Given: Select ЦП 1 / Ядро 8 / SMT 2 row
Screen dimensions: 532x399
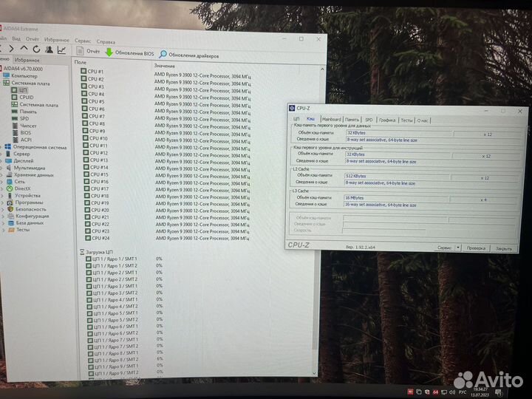Looking at the screenshot, I should point(125,359).
